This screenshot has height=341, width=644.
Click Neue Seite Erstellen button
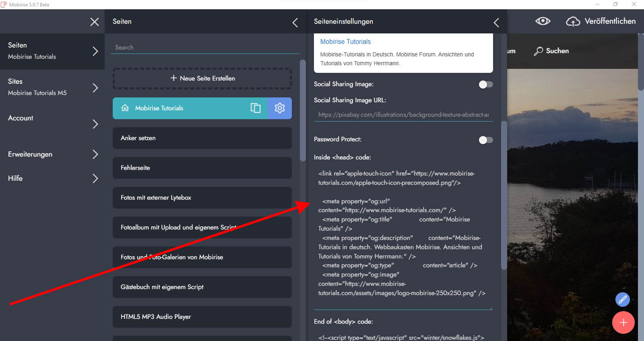(x=202, y=79)
